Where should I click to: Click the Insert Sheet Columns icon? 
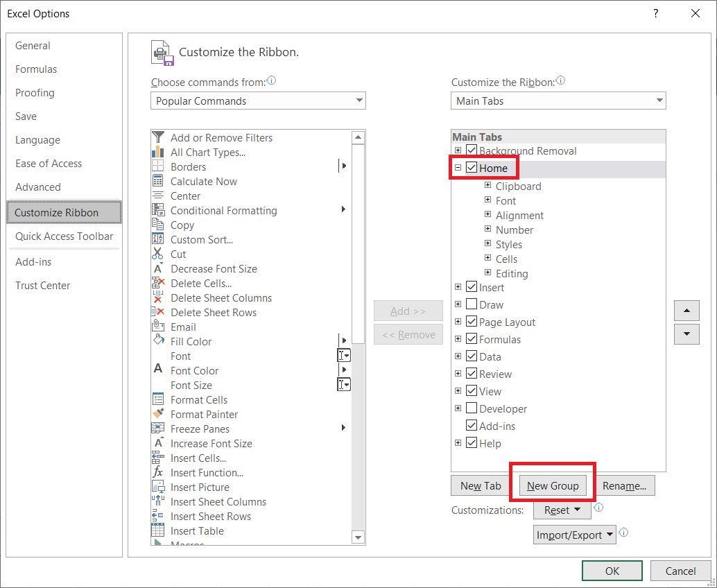(158, 501)
